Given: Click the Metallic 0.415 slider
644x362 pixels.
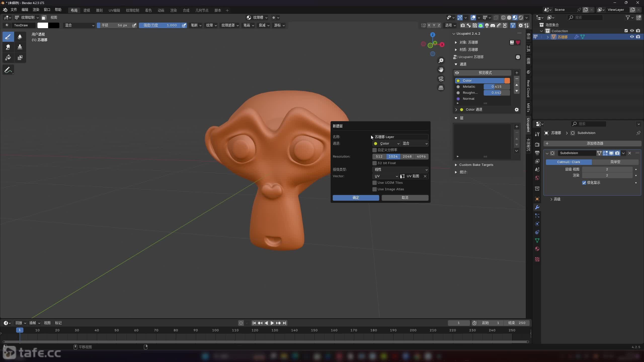Looking at the screenshot, I should 496,87.
